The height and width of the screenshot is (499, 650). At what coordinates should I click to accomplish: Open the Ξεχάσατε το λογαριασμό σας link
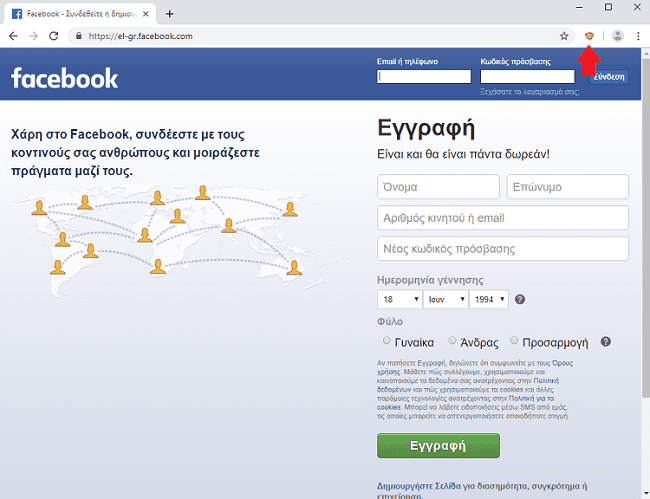pyautogui.click(x=529, y=92)
